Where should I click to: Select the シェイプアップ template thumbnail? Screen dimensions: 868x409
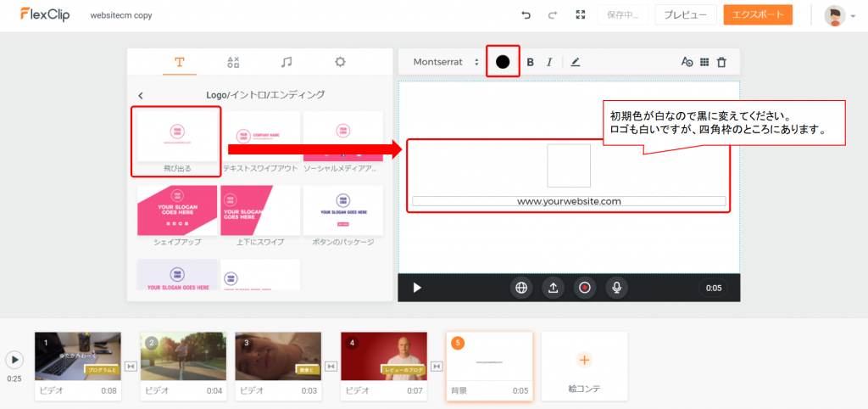tap(176, 210)
